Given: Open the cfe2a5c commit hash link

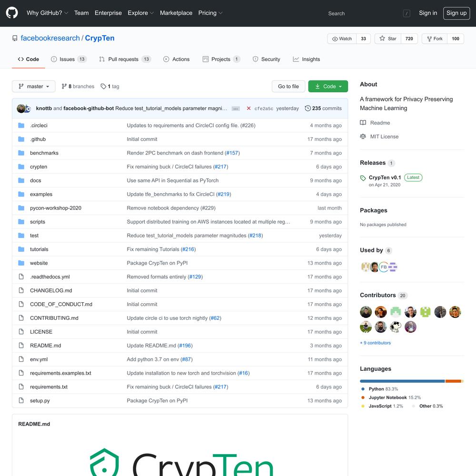Looking at the screenshot, I should click(264, 109).
